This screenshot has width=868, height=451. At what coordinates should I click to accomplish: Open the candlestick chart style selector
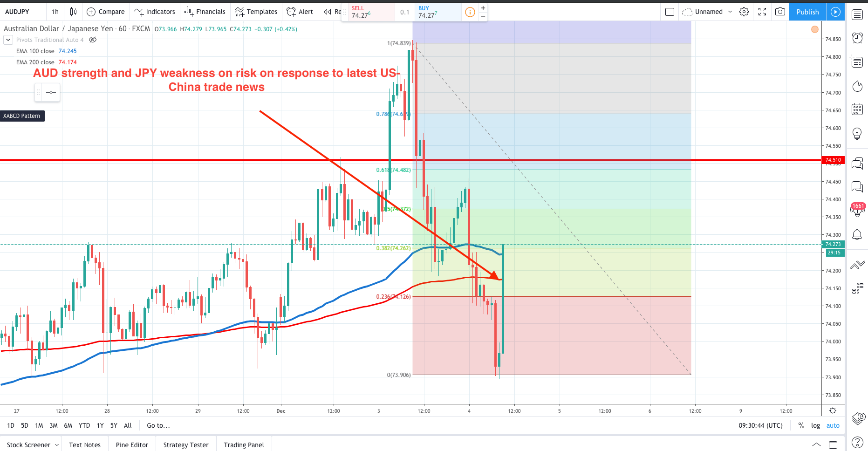(x=73, y=12)
